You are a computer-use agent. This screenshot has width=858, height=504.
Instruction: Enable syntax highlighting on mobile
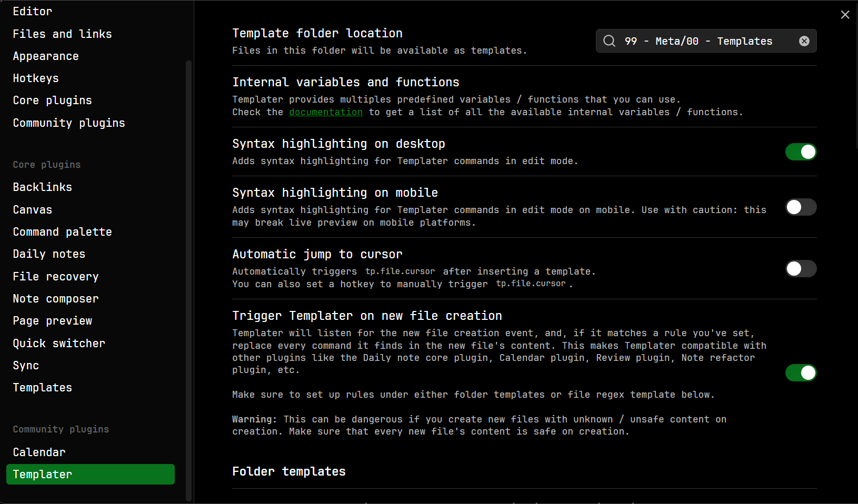coord(800,207)
